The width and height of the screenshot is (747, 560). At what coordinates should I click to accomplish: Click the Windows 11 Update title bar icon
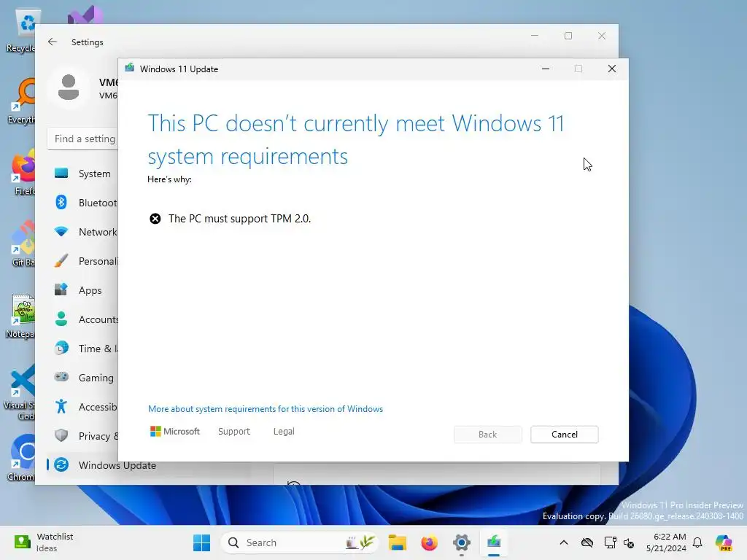click(x=130, y=69)
